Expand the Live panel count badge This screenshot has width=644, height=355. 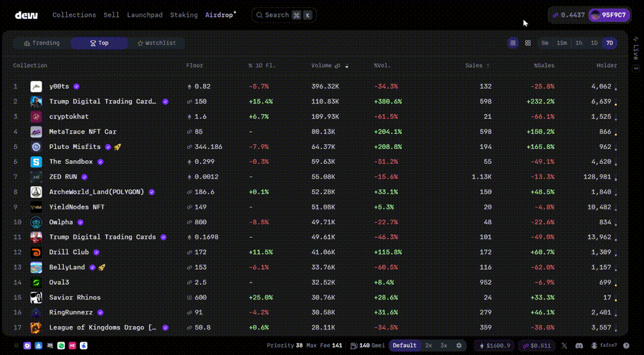point(636,68)
